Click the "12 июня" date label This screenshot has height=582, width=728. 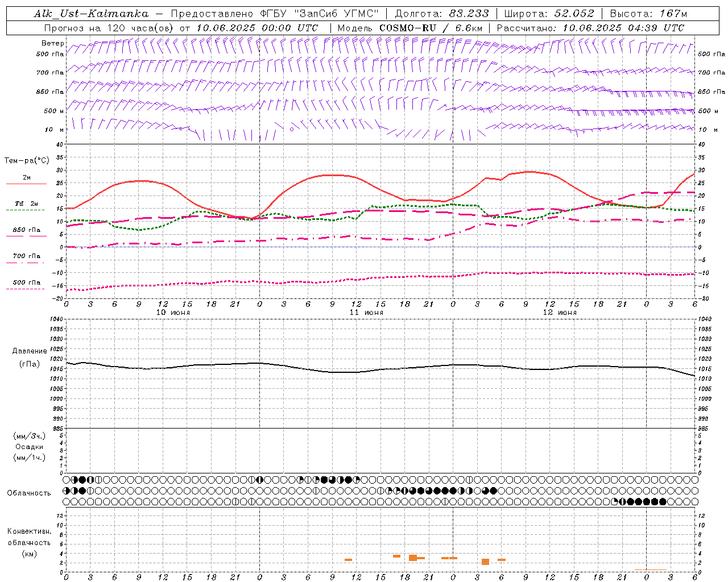[560, 313]
